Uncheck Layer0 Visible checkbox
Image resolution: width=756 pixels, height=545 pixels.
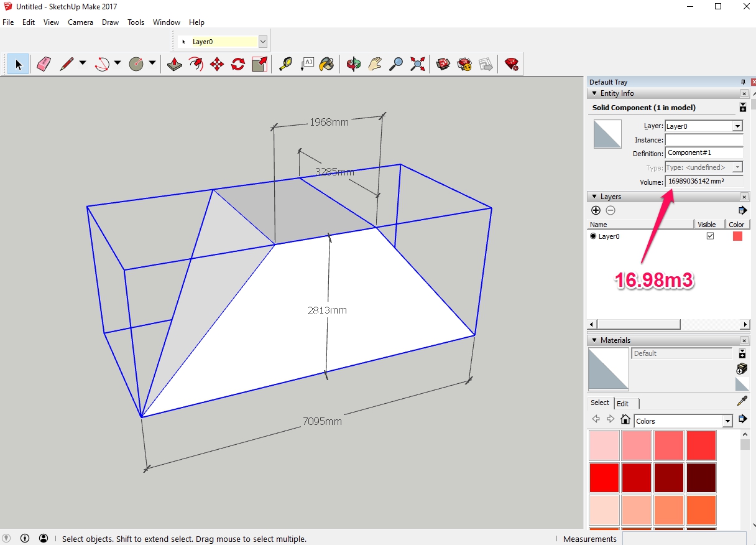coord(710,236)
